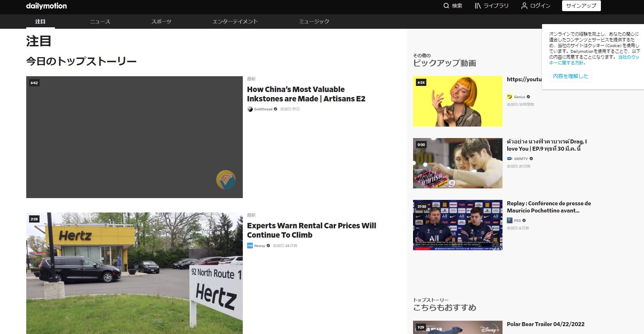The width and height of the screenshot is (644, 334).
Task: Open 'Experts Warn Rental Car Prices' title
Action: click(311, 230)
